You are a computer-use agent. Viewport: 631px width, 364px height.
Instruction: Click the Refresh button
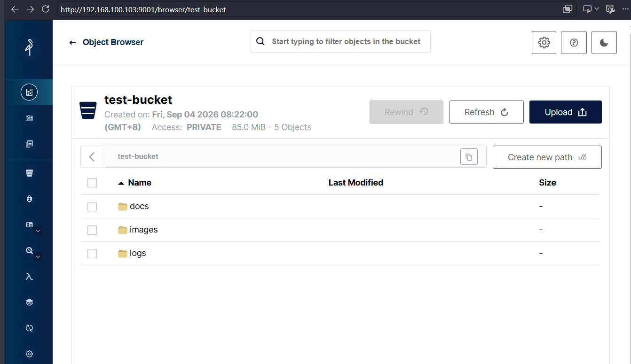[x=487, y=112]
